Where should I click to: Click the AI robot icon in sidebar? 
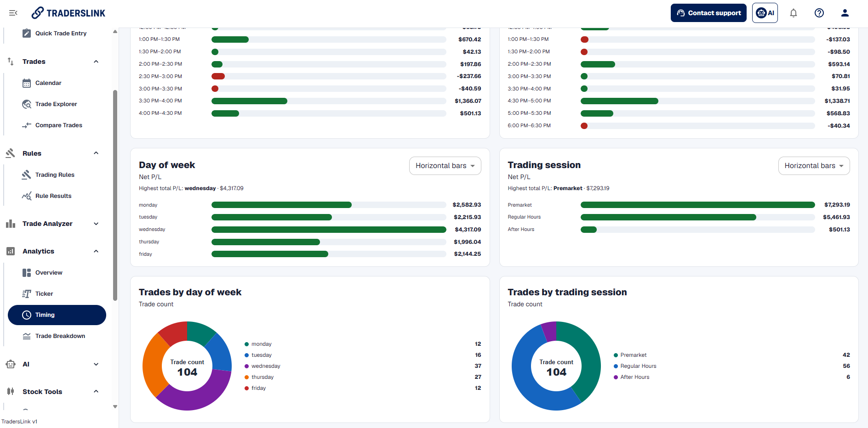tap(11, 364)
